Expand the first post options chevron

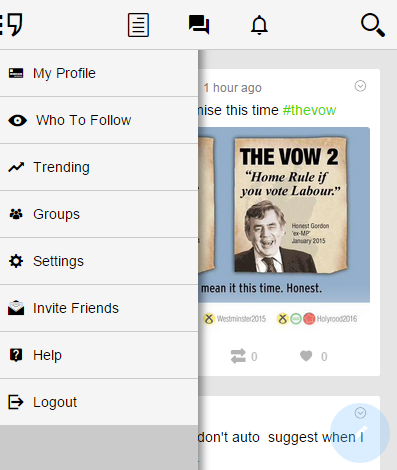(x=360, y=86)
